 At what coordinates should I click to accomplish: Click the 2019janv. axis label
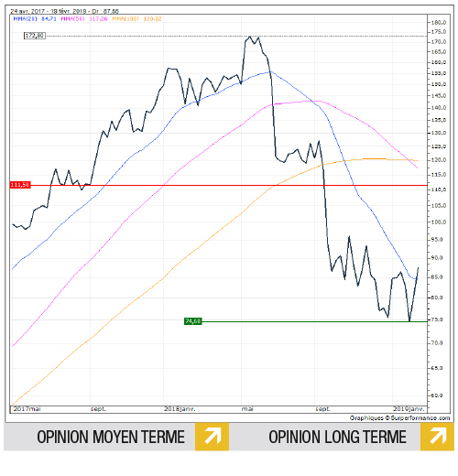pos(409,409)
